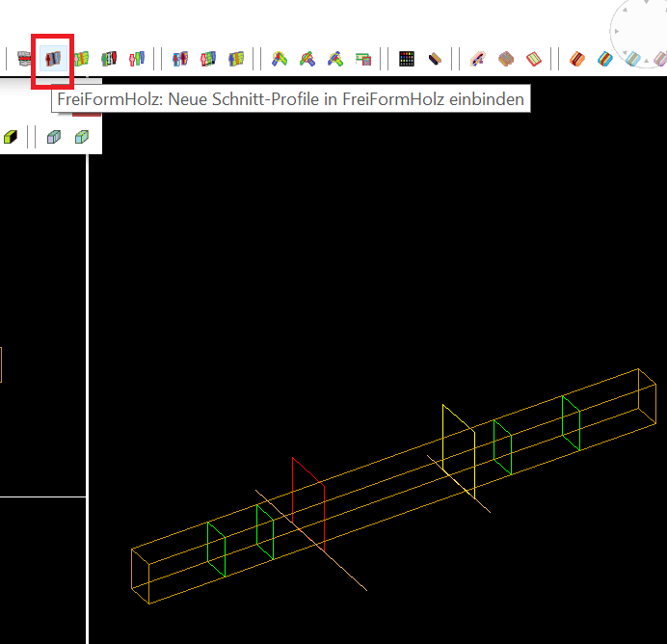This screenshot has width=667, height=644.
Task: Click the green card with red calculator icon
Action: [x=363, y=59]
